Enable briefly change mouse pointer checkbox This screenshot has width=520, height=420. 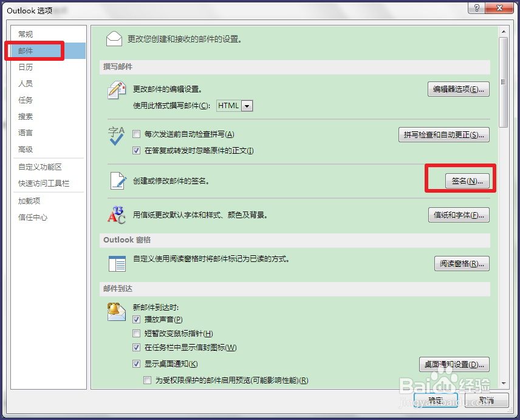coord(136,334)
